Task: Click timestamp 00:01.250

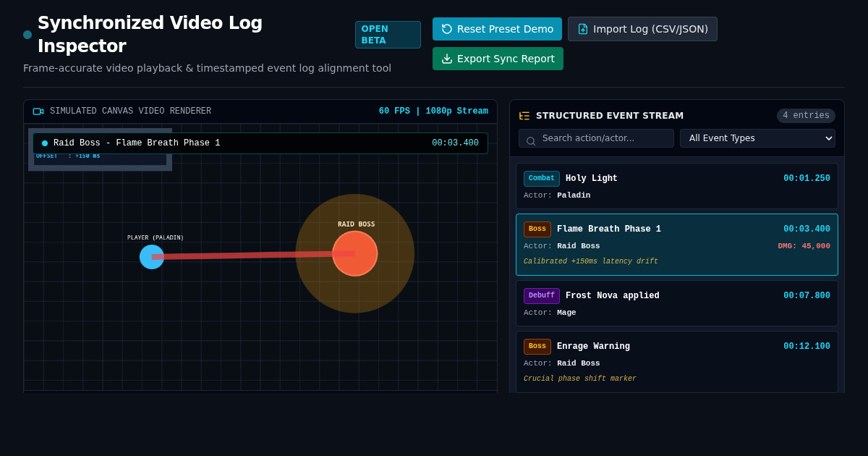Action: point(807,179)
